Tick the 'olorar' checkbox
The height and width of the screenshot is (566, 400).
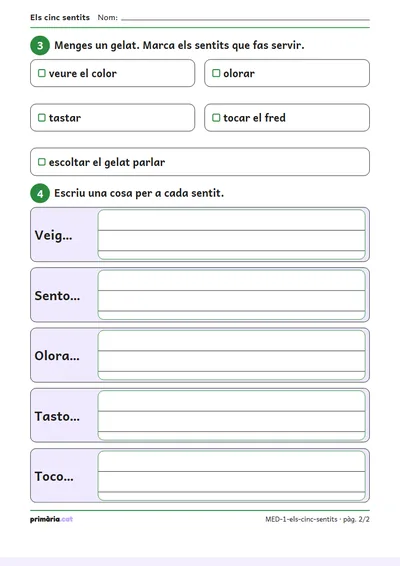coord(216,73)
